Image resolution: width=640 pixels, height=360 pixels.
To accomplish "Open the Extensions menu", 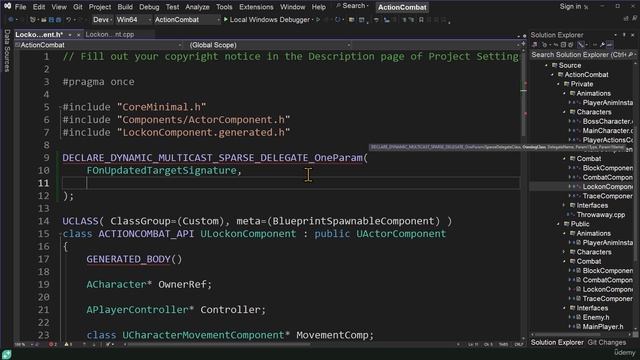I will click(x=256, y=7).
